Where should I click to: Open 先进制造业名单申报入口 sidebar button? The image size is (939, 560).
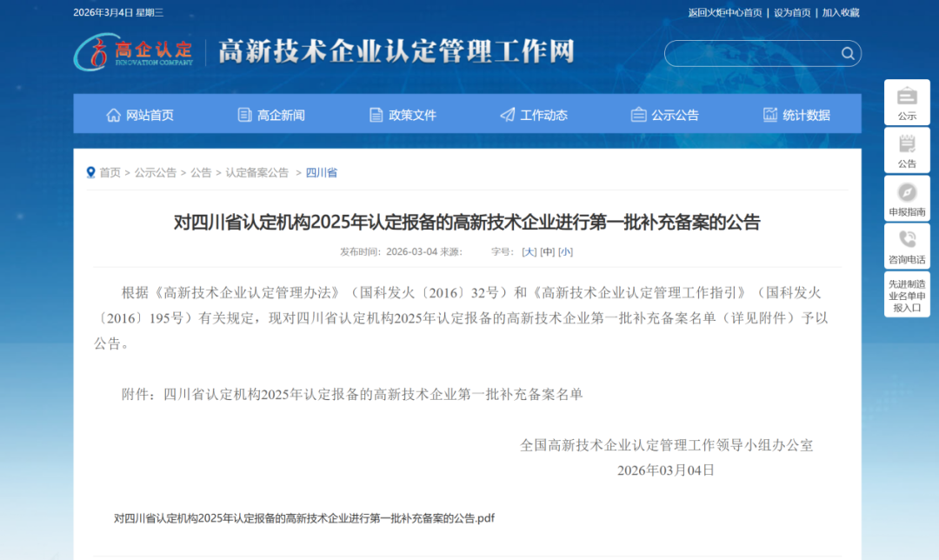coord(907,295)
